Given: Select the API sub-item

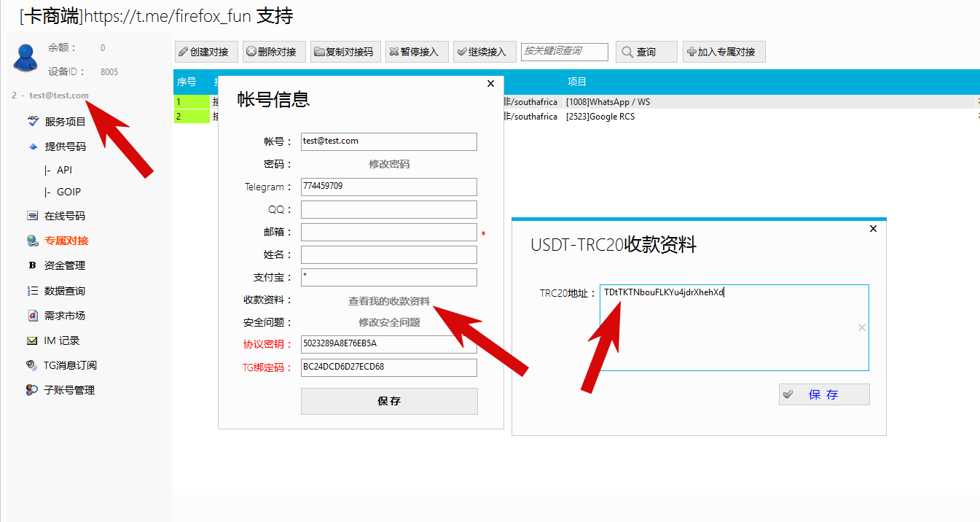Looking at the screenshot, I should tap(64, 170).
